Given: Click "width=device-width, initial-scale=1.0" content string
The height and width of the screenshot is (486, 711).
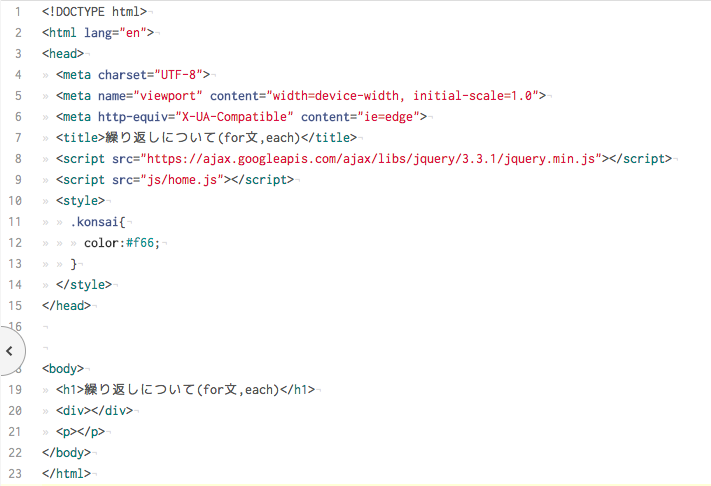Looking at the screenshot, I should pos(403,96).
